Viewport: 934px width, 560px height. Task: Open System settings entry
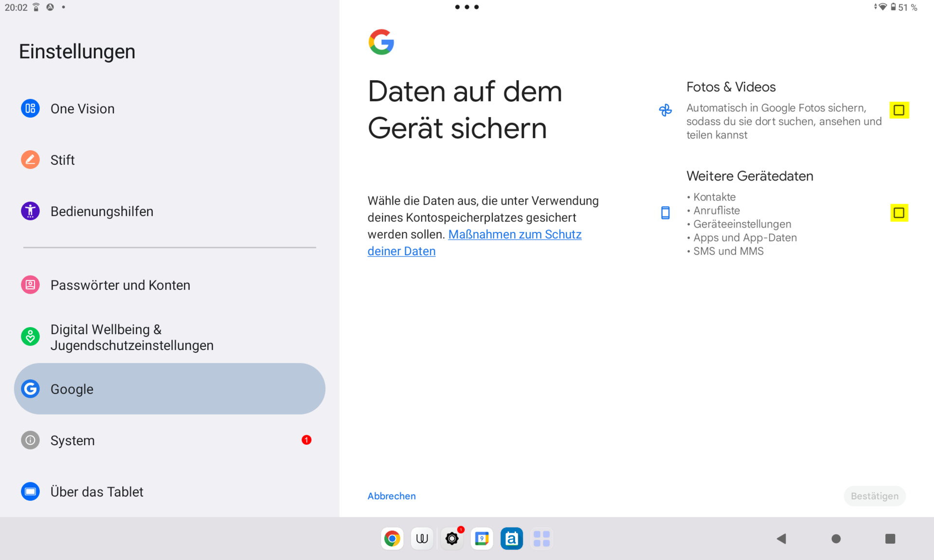coord(72,440)
